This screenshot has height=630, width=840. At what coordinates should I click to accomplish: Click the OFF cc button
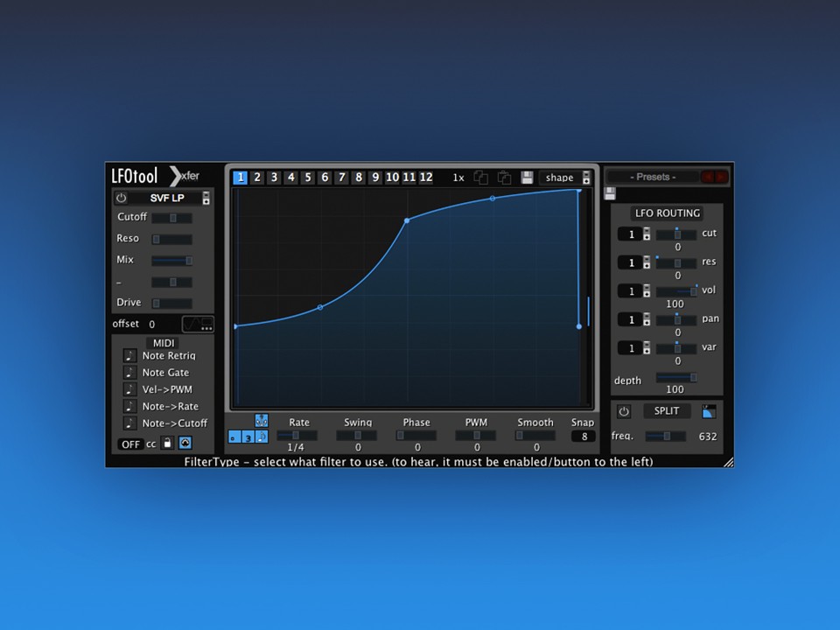pos(130,444)
